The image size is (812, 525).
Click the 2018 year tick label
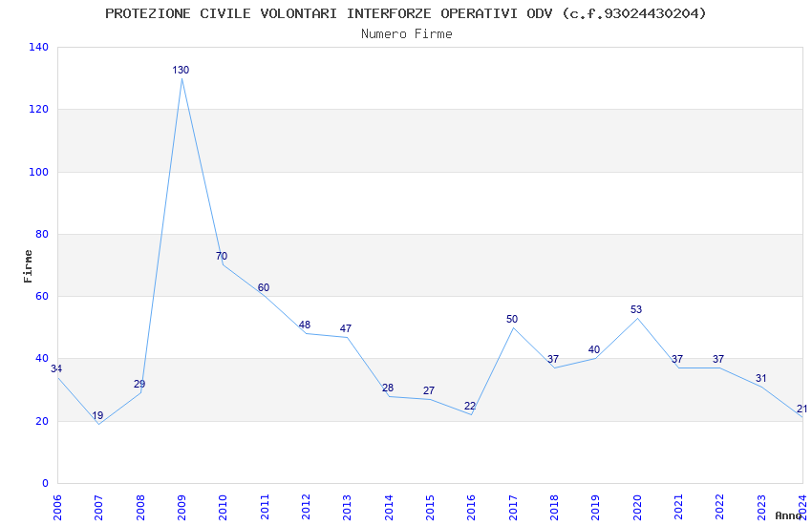(x=554, y=507)
